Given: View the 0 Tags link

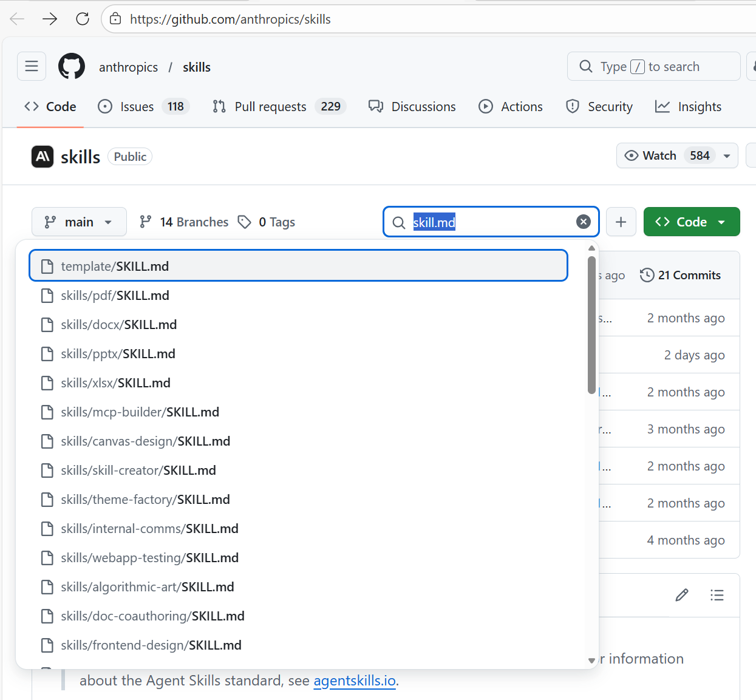Looking at the screenshot, I should coord(267,222).
